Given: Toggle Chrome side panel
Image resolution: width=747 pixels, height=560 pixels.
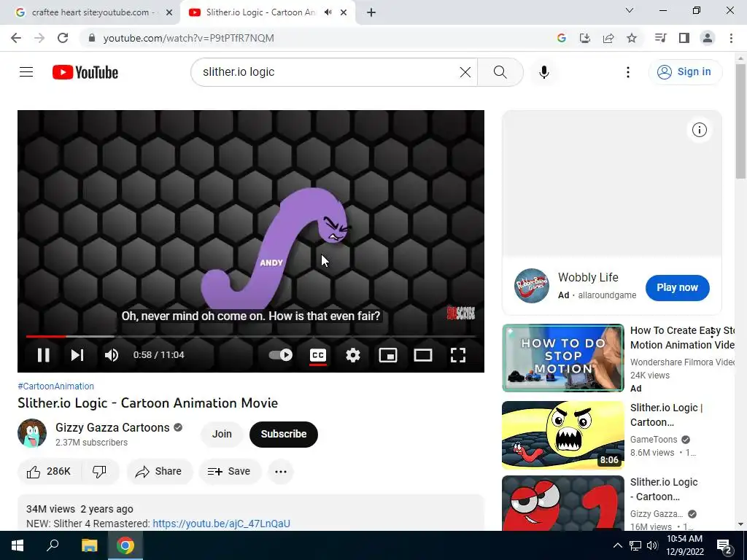Looking at the screenshot, I should 684,38.
